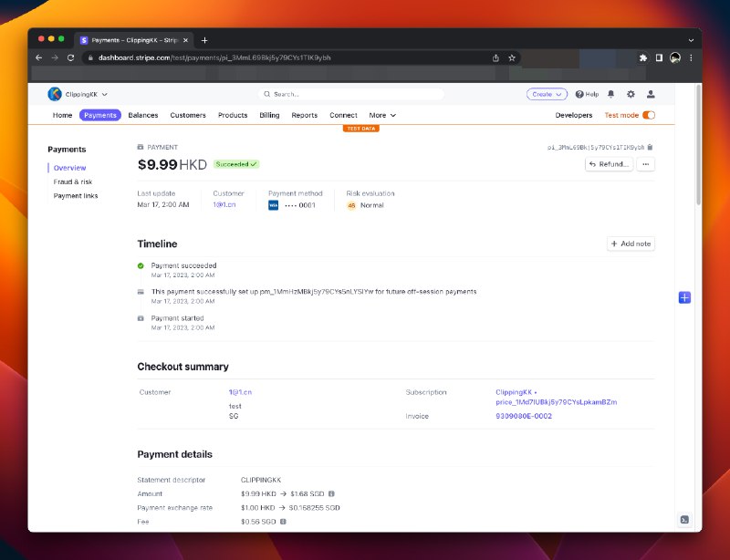Click the Add note button
The width and height of the screenshot is (730, 560).
(x=631, y=244)
